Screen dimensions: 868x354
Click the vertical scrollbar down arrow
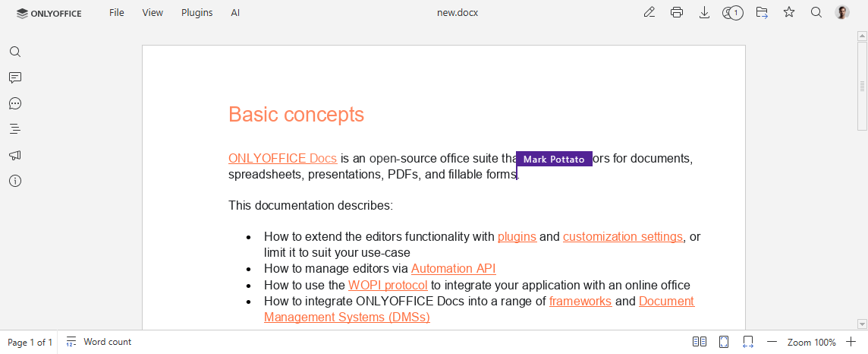point(862,324)
